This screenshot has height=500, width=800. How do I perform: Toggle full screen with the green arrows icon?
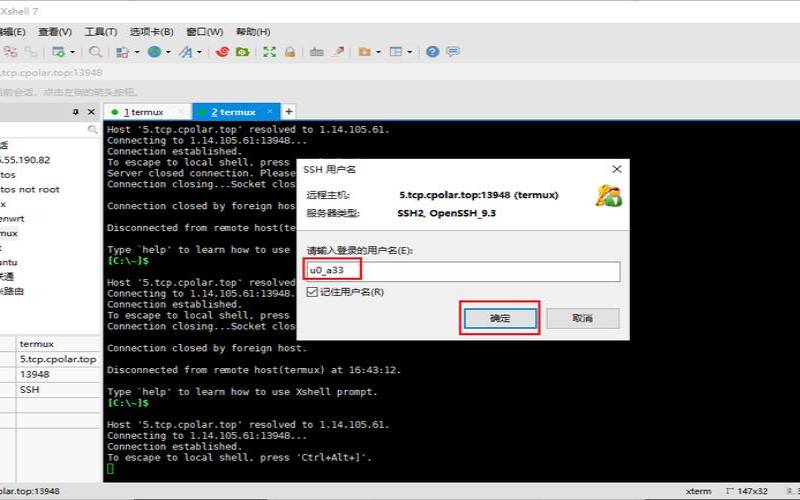coord(269,52)
